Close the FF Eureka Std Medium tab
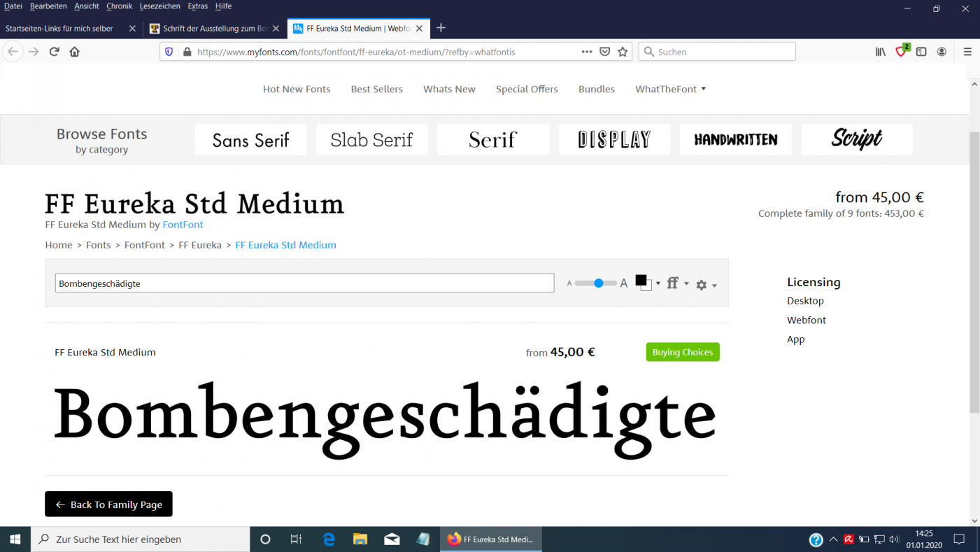The width and height of the screenshot is (980, 552). click(x=420, y=29)
